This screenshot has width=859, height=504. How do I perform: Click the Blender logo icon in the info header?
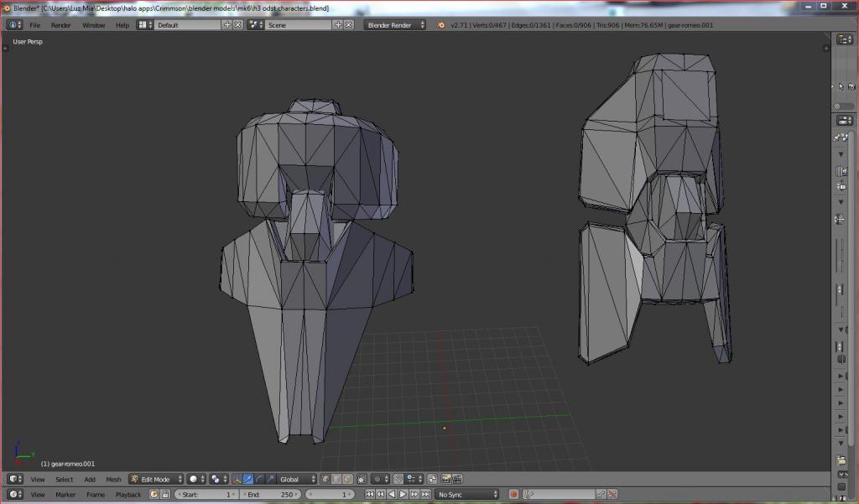click(x=442, y=25)
